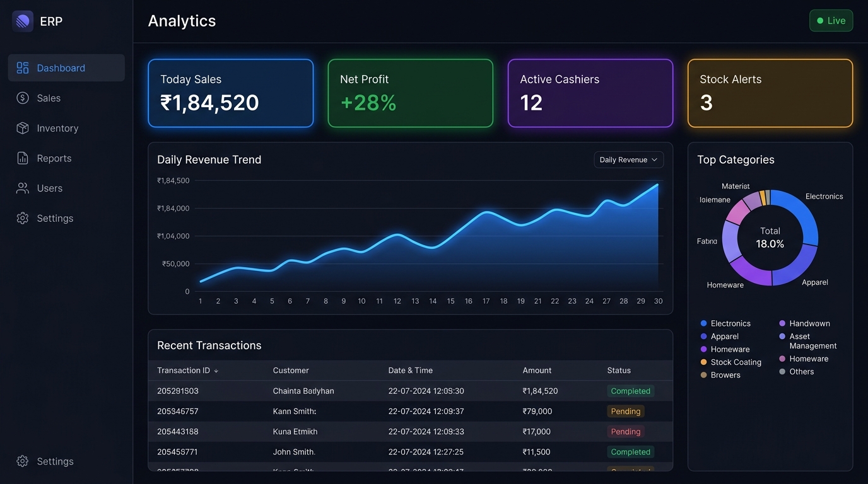The width and height of the screenshot is (868, 484).
Task: Click the ERP logo icon
Action: point(23,21)
